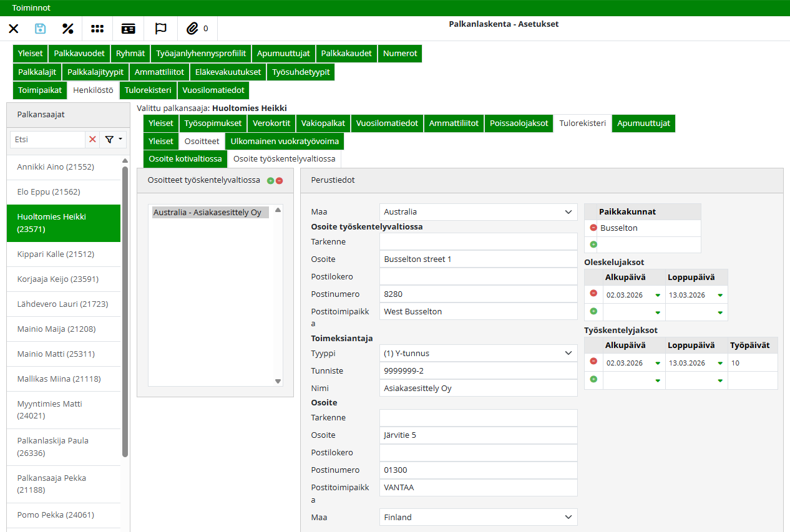This screenshot has height=532, width=790.
Task: Add new work country address green plus
Action: 270,180
